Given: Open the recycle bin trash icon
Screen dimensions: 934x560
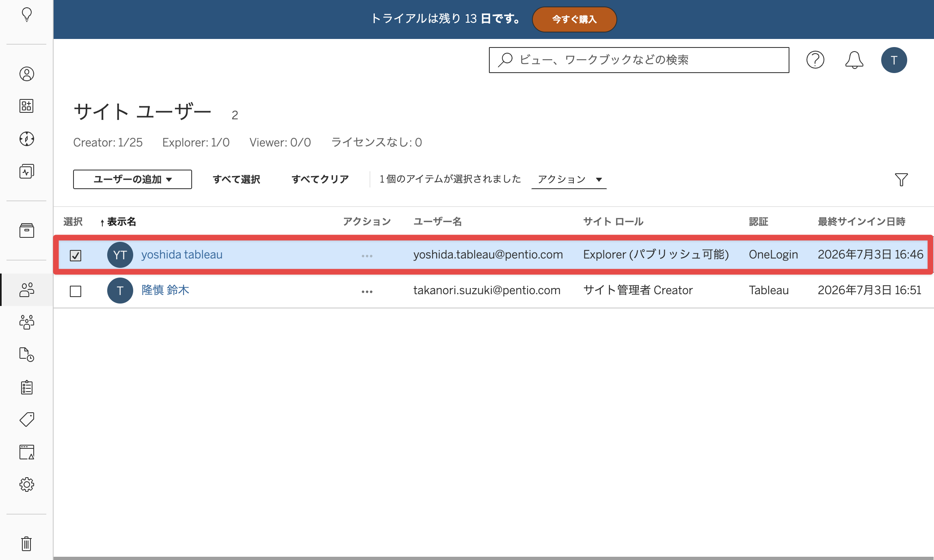Looking at the screenshot, I should coord(27,544).
